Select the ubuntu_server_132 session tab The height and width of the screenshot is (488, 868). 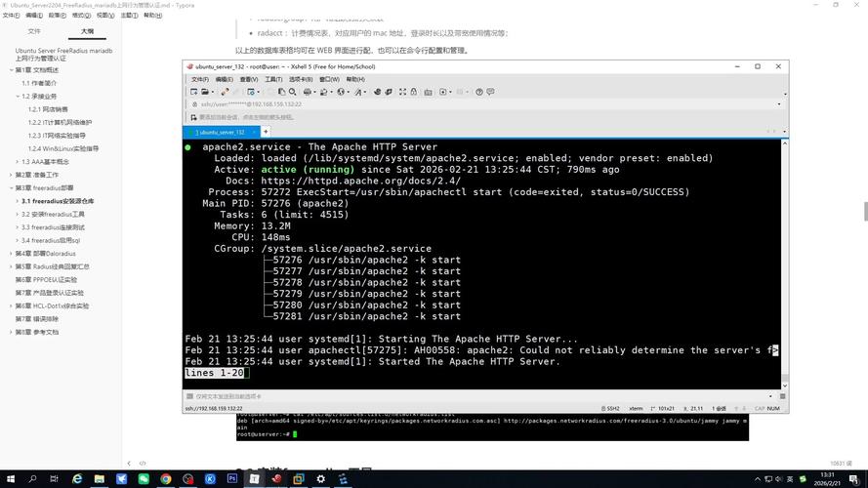click(220, 132)
